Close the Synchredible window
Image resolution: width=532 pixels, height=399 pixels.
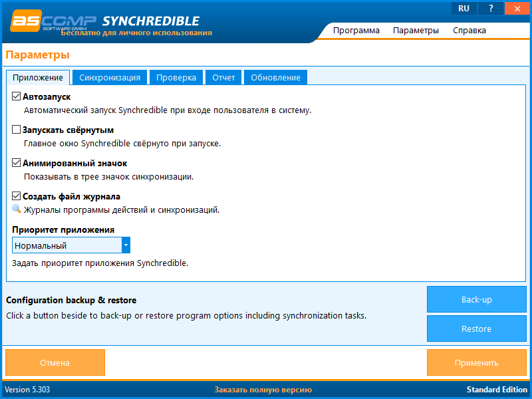[x=517, y=8]
